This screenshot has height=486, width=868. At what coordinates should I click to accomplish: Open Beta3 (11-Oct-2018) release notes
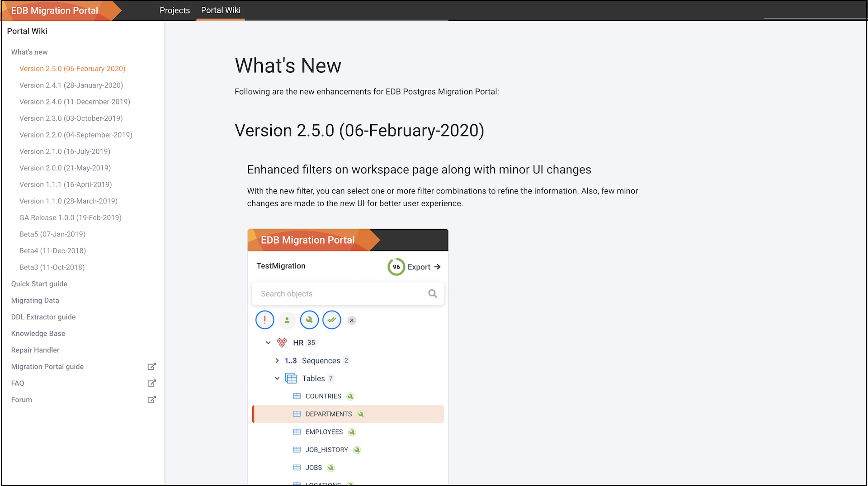coord(52,268)
